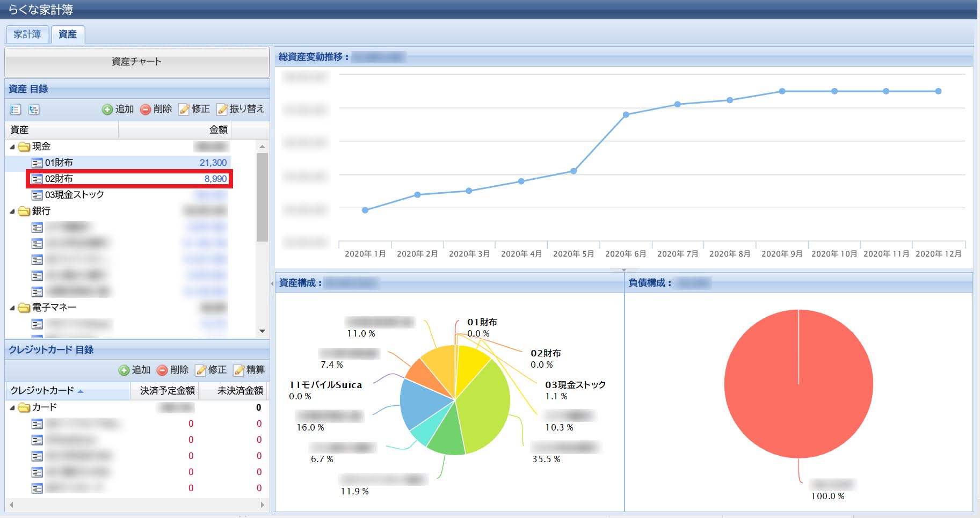Collapse the 銀行 folder
Viewport: 980px width, 518px height.
12,211
